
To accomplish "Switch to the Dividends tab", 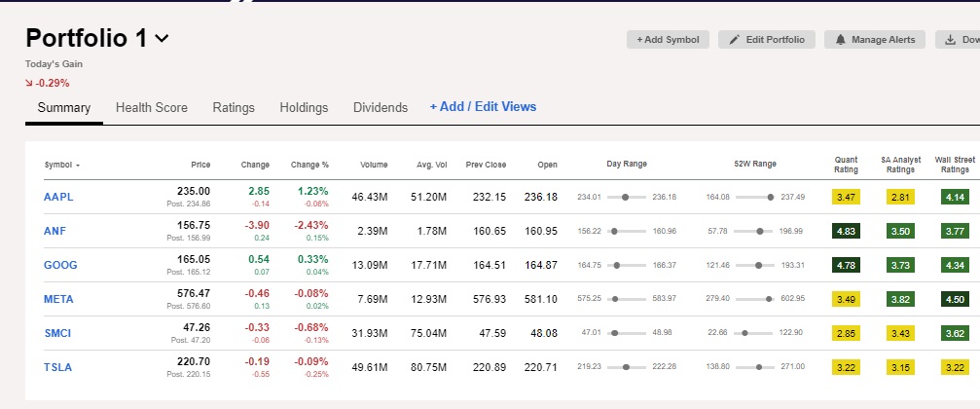I will pos(381,107).
